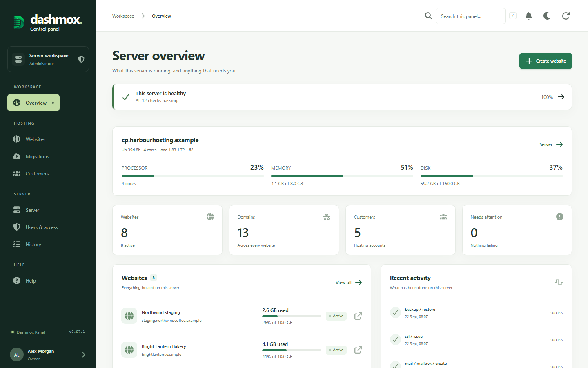Open the Domains stat card
This screenshot has height=368, width=588.
(x=284, y=230)
